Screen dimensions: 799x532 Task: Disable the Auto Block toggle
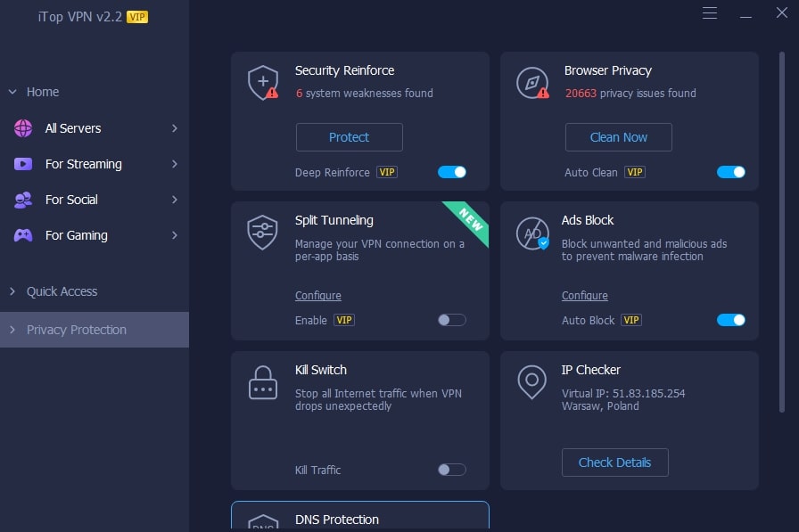pyautogui.click(x=731, y=320)
